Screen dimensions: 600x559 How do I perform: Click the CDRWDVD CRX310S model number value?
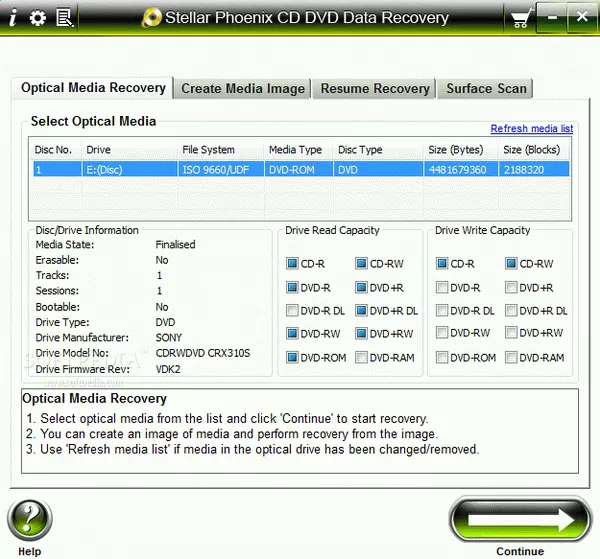203,353
